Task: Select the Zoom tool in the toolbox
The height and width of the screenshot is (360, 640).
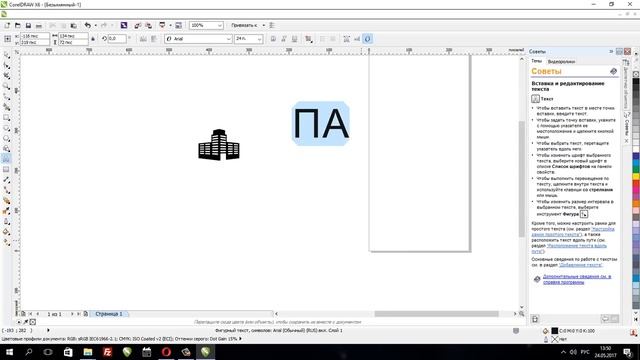Action: [7, 86]
